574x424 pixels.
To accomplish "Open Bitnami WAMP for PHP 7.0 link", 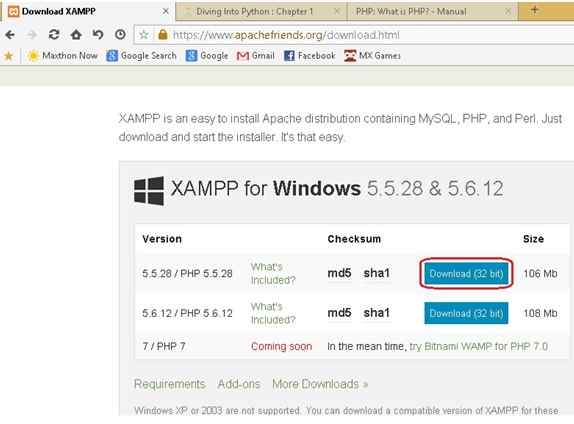I will click(479, 346).
